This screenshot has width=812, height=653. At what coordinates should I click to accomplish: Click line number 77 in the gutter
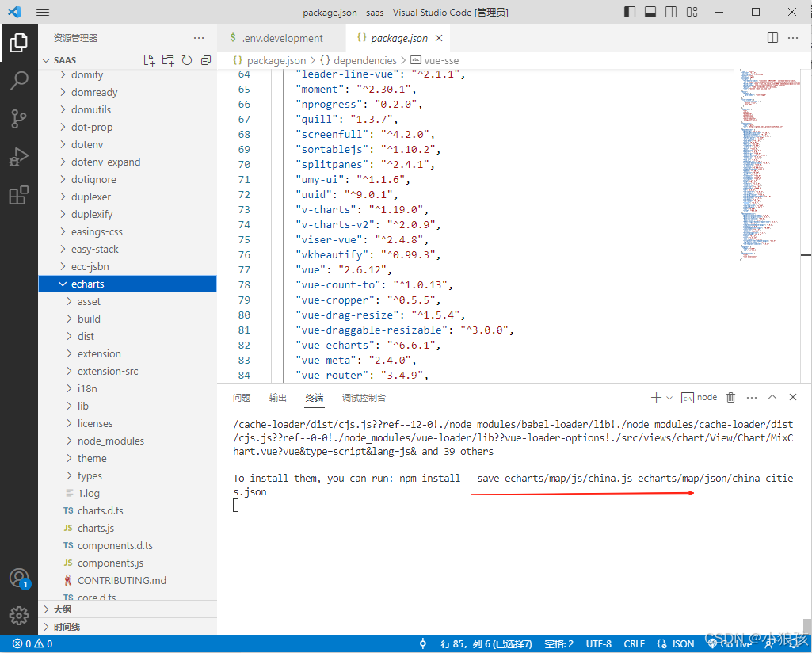[244, 269]
